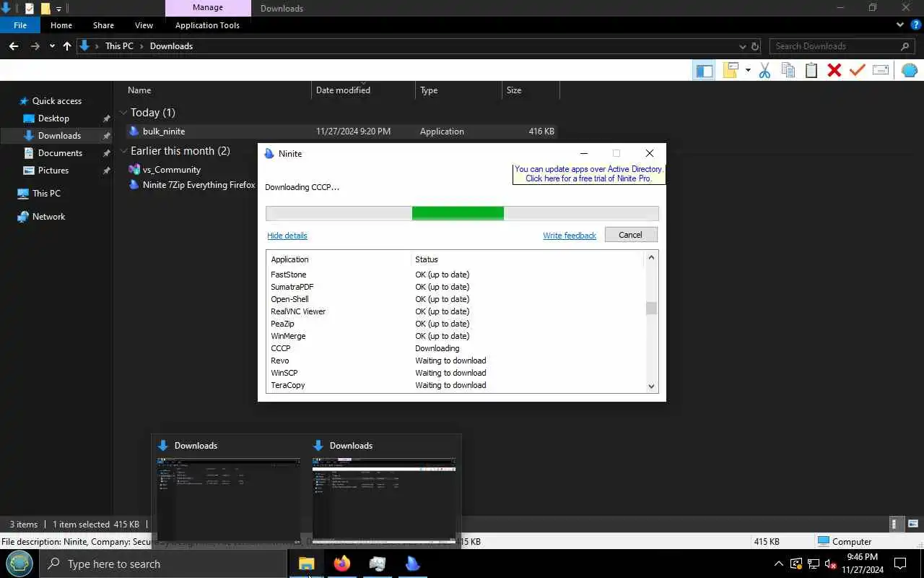Open the folder options dropdown arrow
The image size is (924, 578).
tap(748, 70)
